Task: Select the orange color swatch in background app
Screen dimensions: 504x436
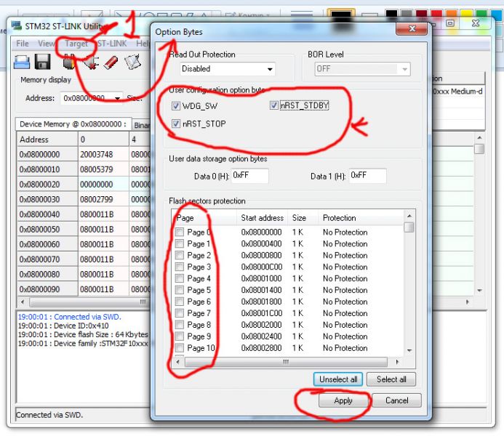Action: 452,14
